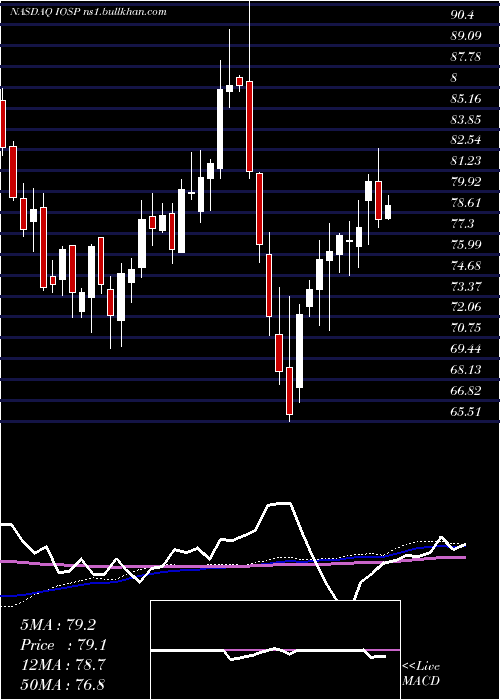Click the <<Live MACD label
This screenshot has height=700, width=500.
click(x=421, y=674)
